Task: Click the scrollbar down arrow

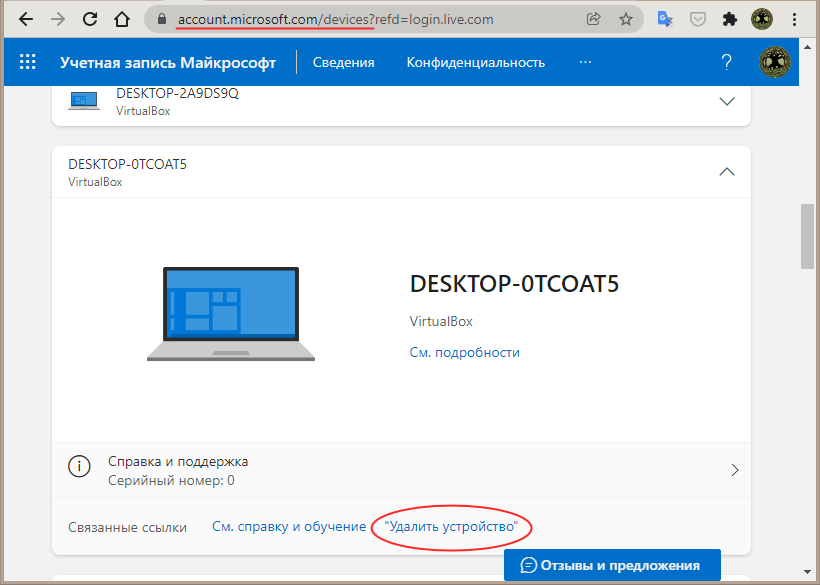Action: pos(807,572)
